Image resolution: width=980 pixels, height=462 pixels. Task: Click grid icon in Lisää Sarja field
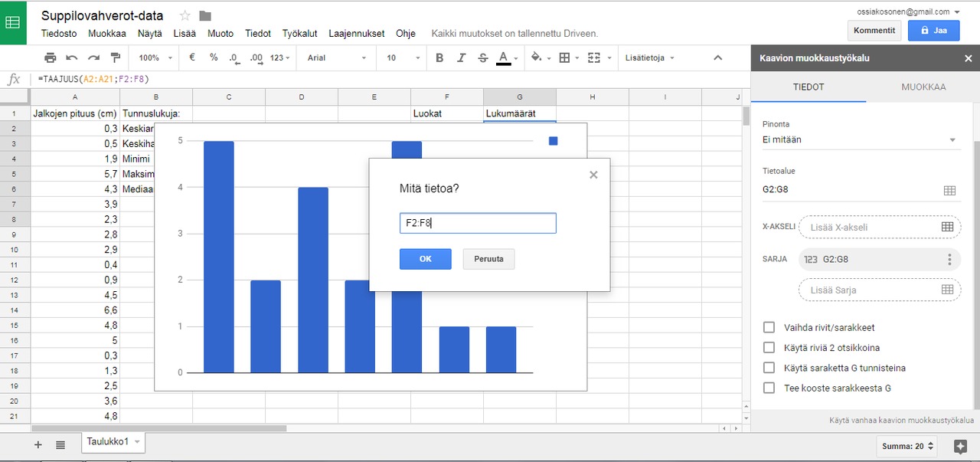(x=947, y=290)
